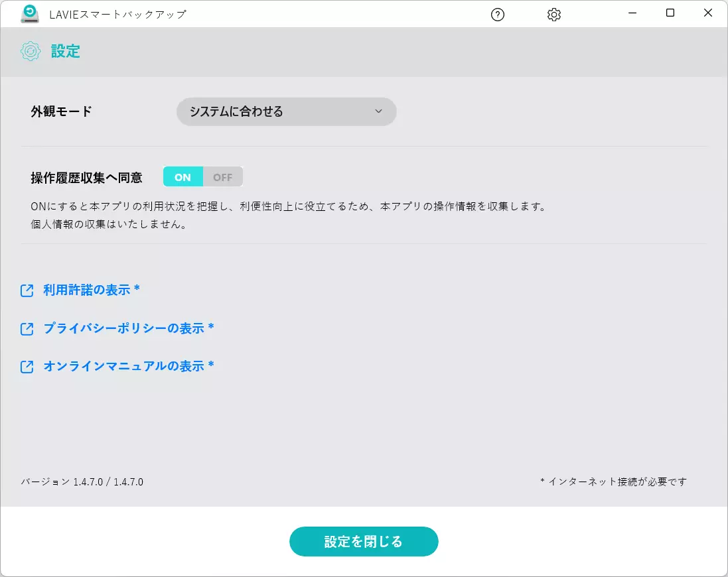Click the external link icon beside プライバシーポリシーの表示

point(27,329)
